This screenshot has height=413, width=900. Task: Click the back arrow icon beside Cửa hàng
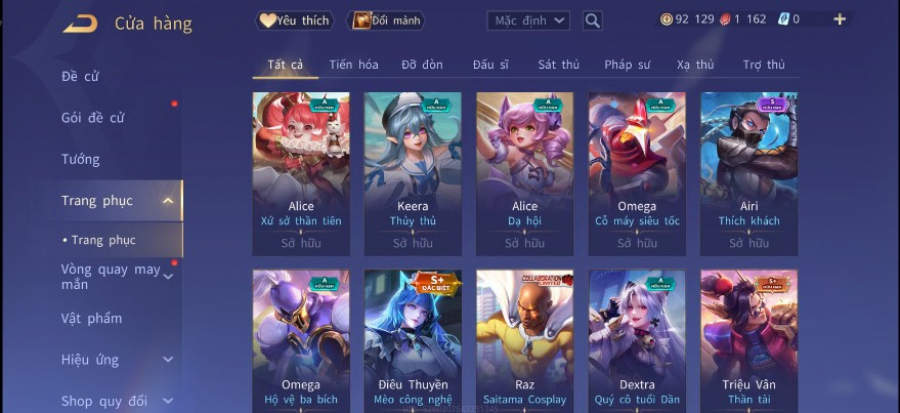click(80, 24)
